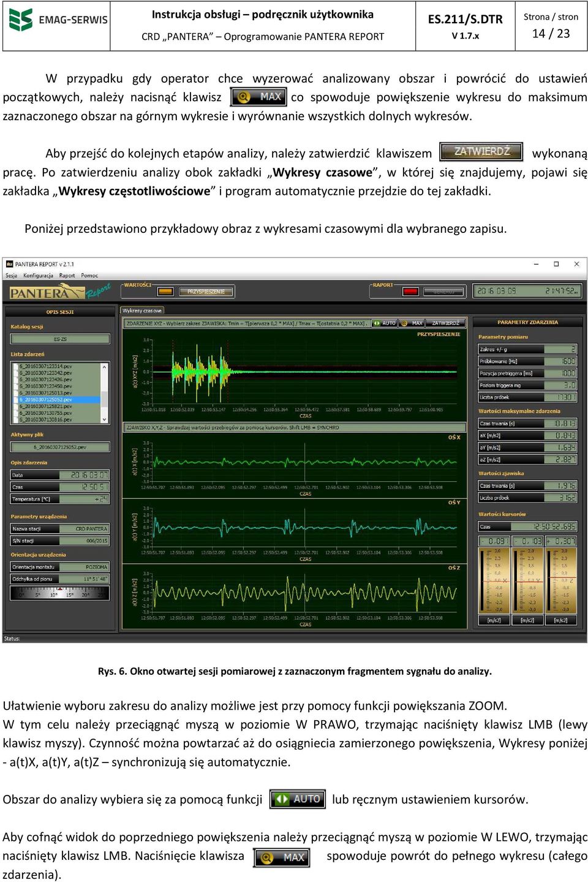Open the Raport menu
Image resolution: width=588 pixels, height=882 pixels.
click(x=67, y=276)
